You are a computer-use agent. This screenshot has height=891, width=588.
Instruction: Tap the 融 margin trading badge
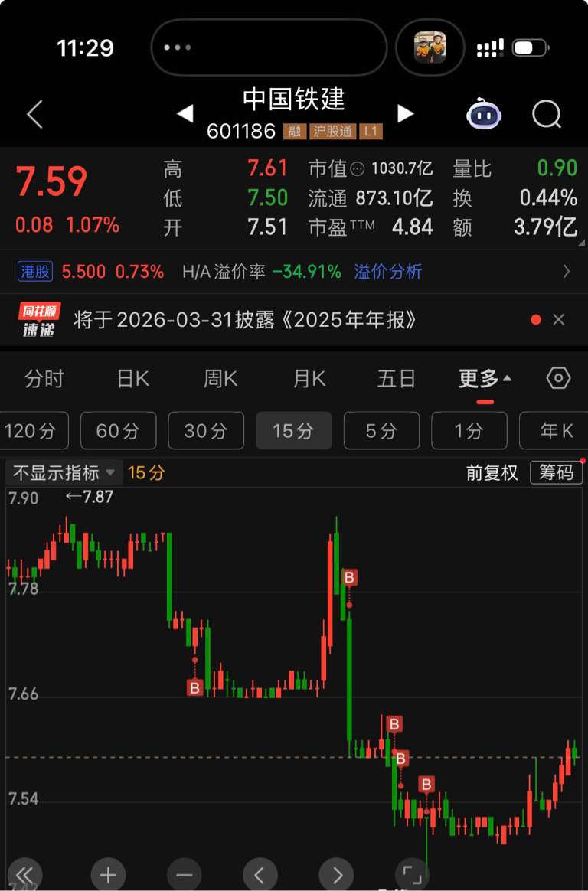click(294, 132)
